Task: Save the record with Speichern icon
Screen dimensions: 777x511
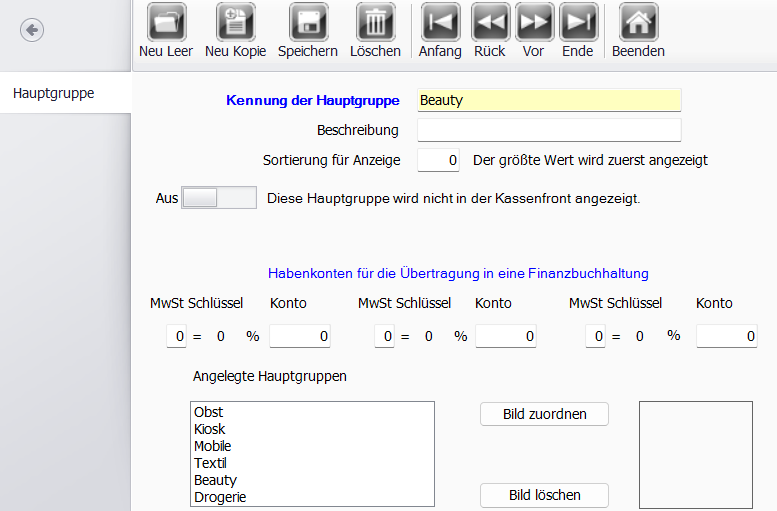Action: (x=308, y=22)
